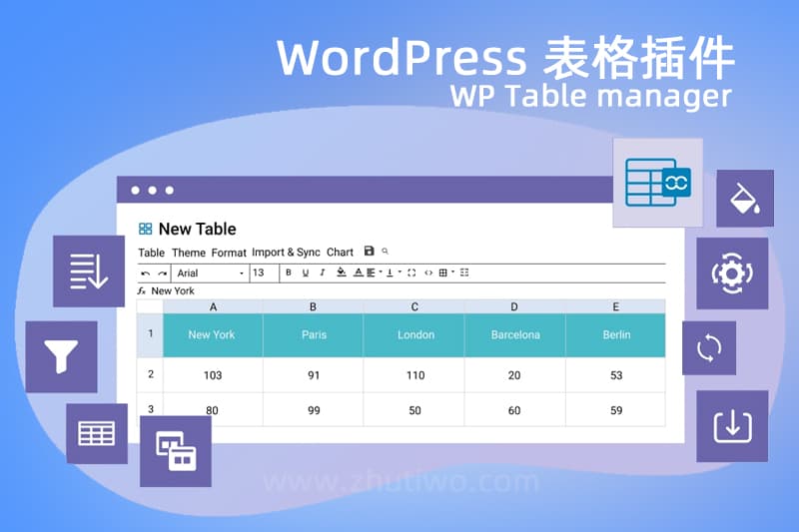Open the Table menu

point(152,253)
